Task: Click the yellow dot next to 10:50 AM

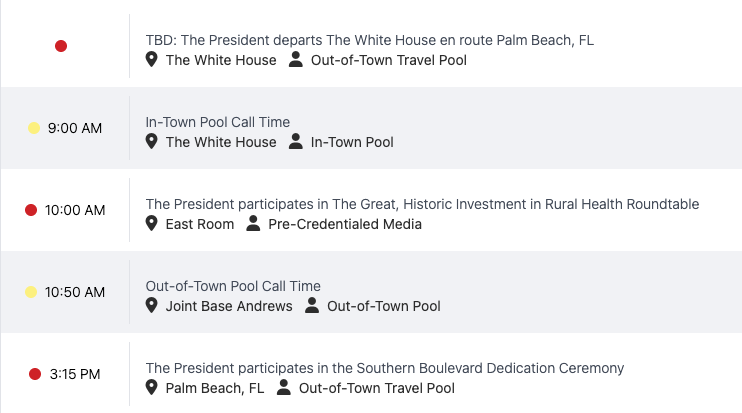Action: 31,292
